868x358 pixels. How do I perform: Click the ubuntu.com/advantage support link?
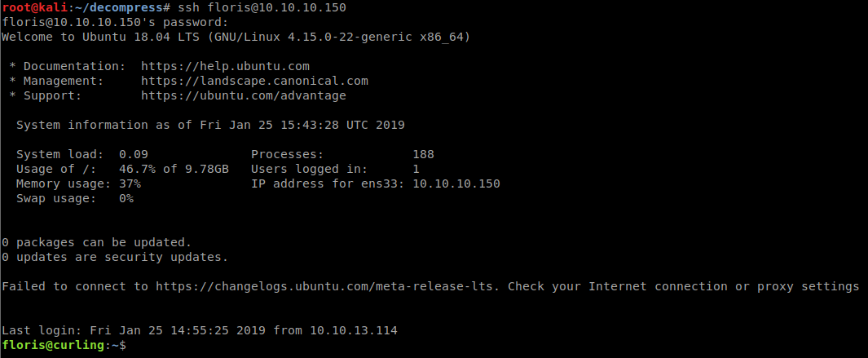coord(243,95)
